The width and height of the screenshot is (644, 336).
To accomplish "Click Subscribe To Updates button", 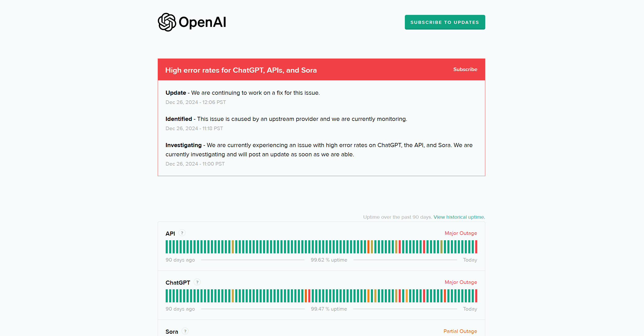I will 445,22.
